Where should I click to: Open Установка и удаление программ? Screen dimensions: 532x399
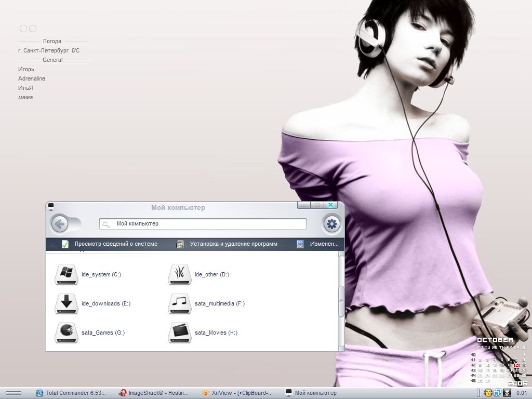pyautogui.click(x=233, y=244)
